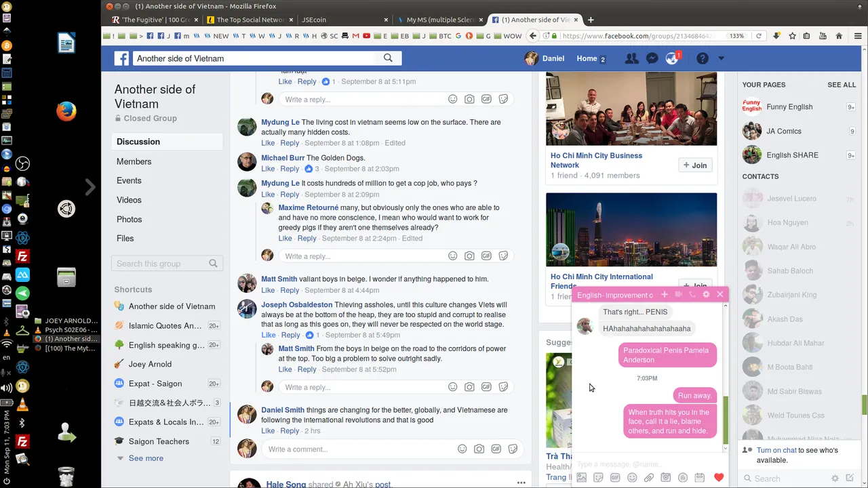
Task: Like Michael Burr's Golden Dogs comment
Action: pos(268,169)
